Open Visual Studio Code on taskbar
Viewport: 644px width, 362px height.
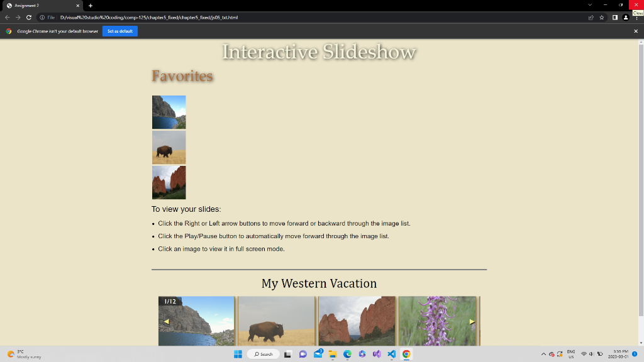pyautogui.click(x=391, y=354)
